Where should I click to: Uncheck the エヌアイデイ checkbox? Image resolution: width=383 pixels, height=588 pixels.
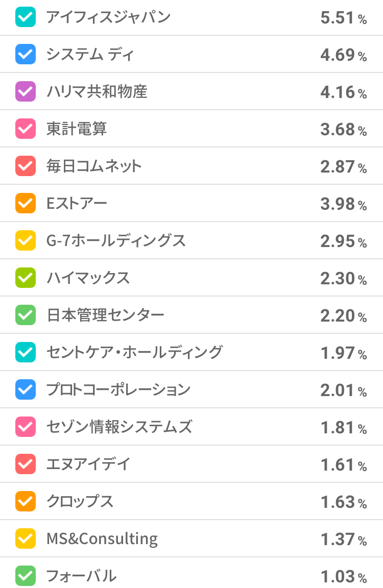[26, 464]
